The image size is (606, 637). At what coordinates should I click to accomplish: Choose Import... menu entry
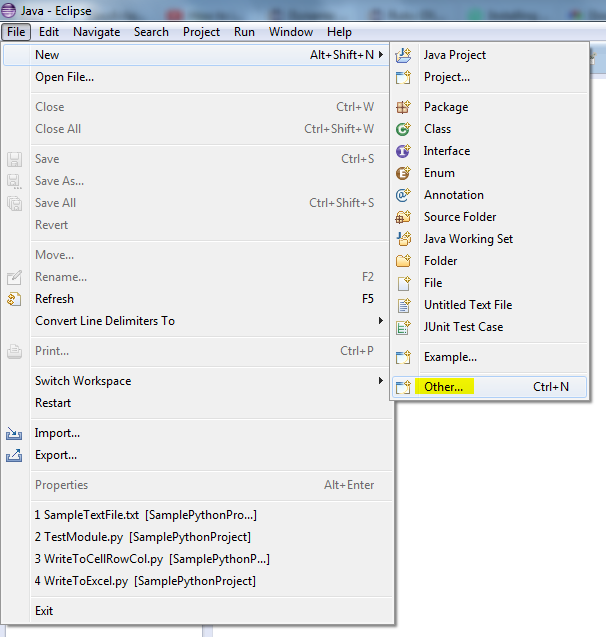pos(197,433)
